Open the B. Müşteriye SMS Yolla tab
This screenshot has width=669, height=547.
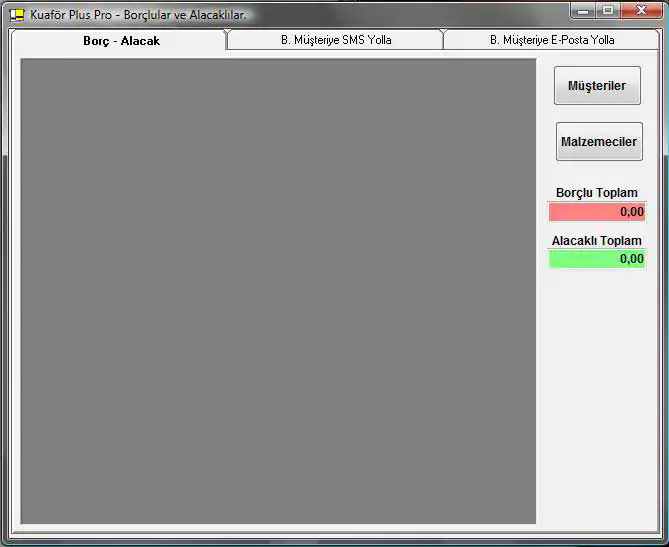pyautogui.click(x=335, y=40)
